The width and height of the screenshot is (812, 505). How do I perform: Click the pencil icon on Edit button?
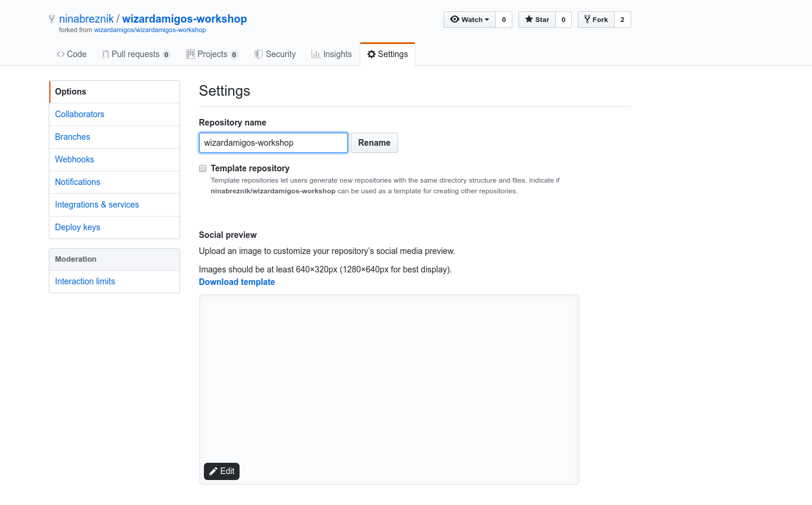click(x=213, y=471)
